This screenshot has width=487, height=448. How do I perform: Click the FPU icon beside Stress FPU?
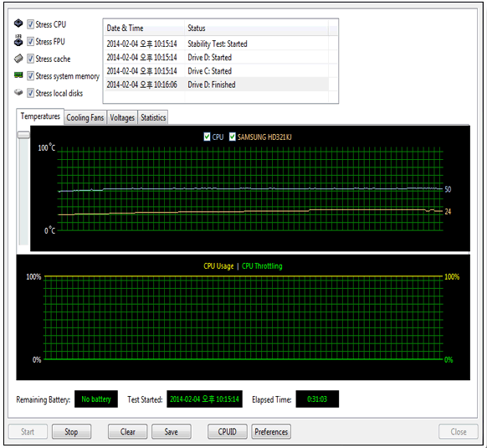coord(18,40)
